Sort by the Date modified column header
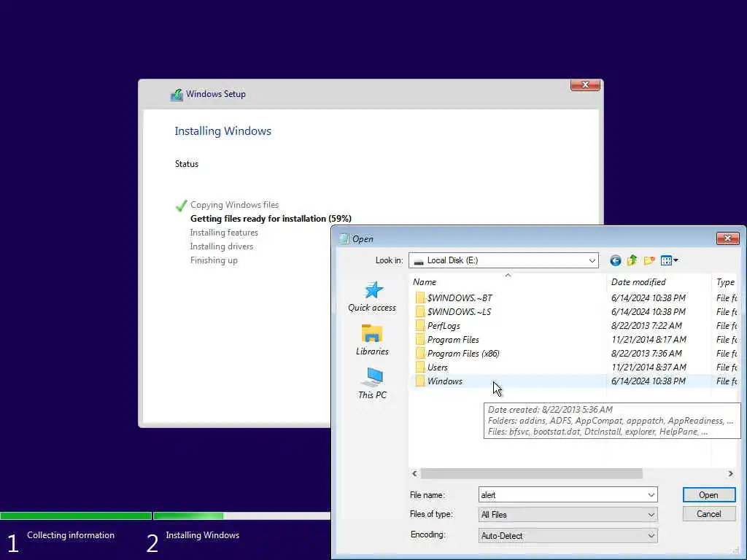 (659, 282)
